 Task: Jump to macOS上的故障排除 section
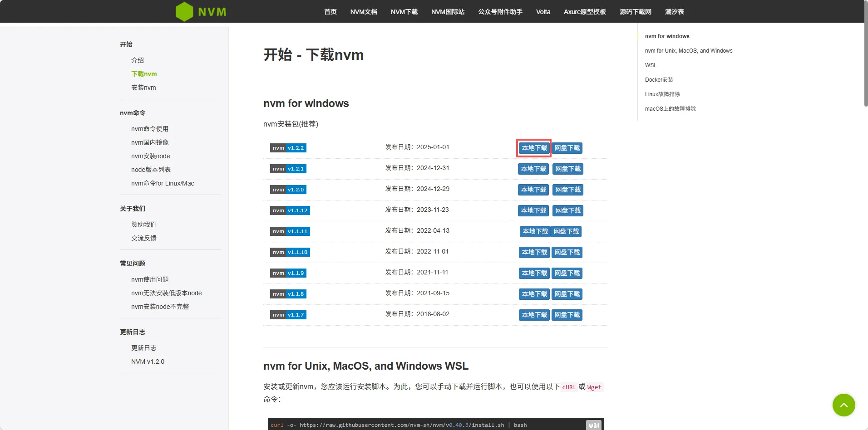pyautogui.click(x=670, y=109)
